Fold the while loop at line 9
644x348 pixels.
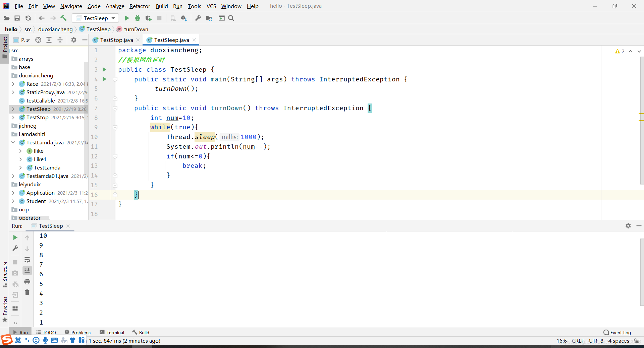(x=115, y=127)
